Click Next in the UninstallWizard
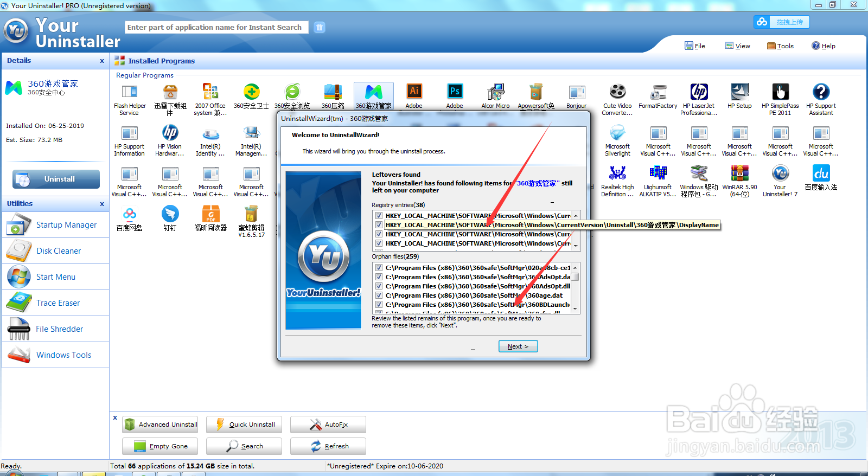 click(518, 346)
